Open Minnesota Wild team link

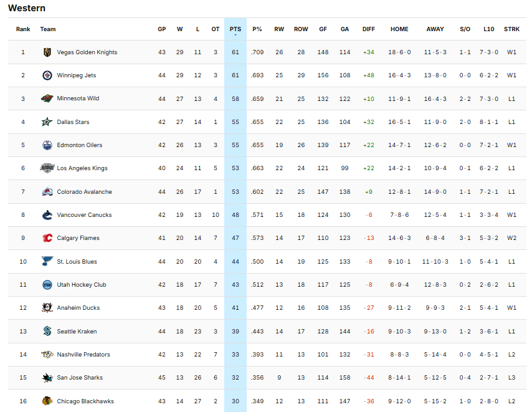pos(78,98)
